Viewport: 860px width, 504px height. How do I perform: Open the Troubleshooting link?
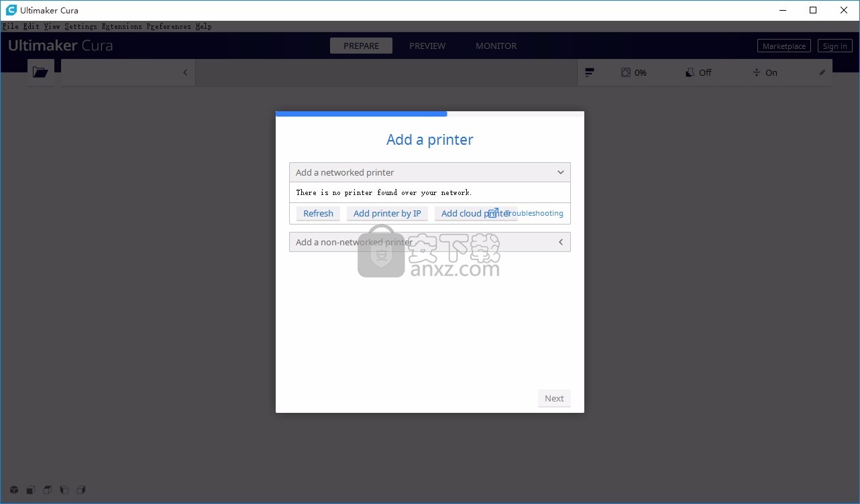coord(534,213)
